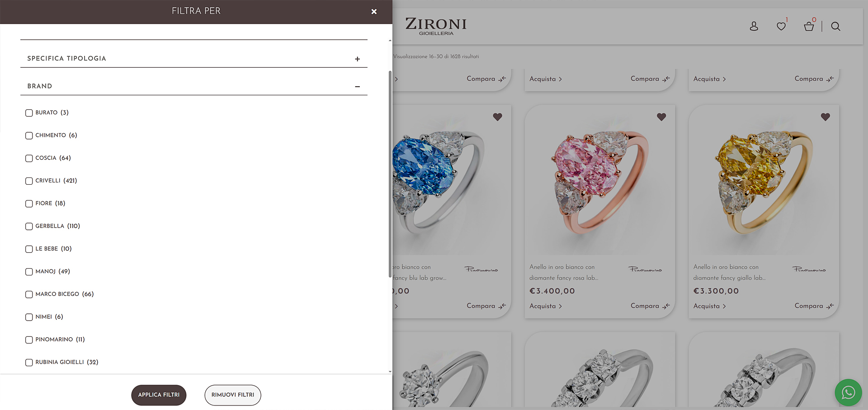Close the Filtra Per panel

(374, 11)
